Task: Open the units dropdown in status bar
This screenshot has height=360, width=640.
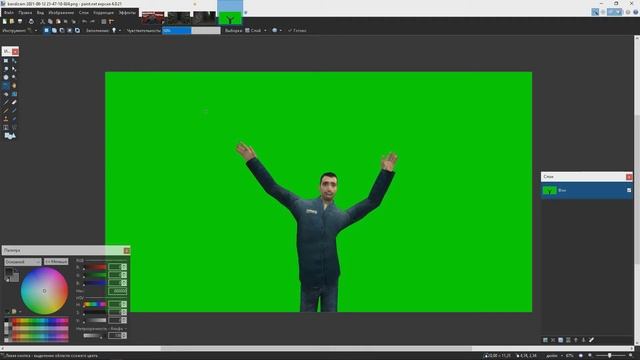Action: 554,356
